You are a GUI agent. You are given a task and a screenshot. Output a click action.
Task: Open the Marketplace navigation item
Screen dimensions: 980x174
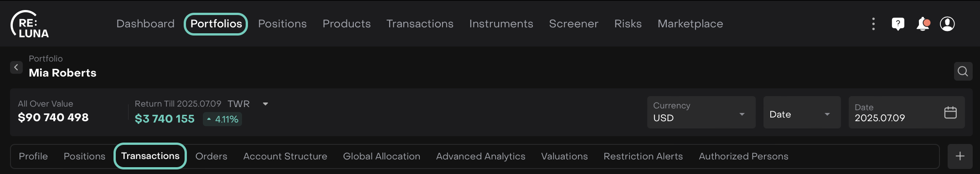tap(690, 24)
